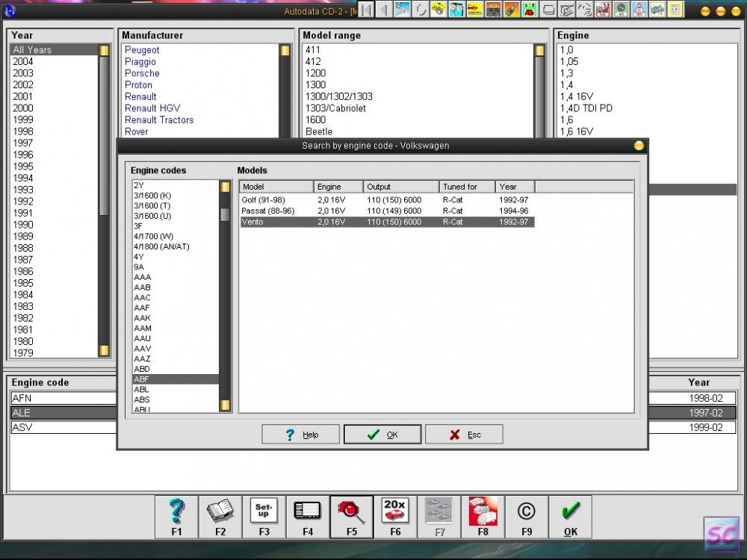Select engine code ABF
The width and height of the screenshot is (747, 560).
pos(176,379)
